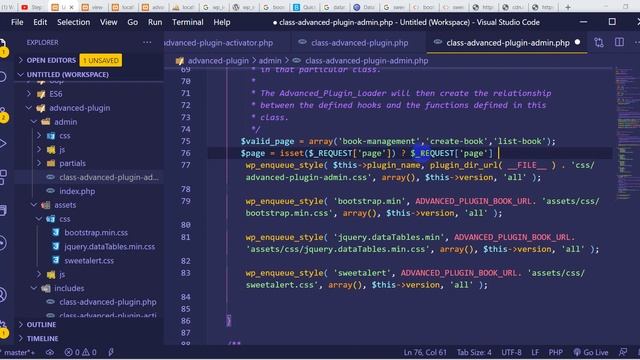Open class-advanced-plugin.php in includes
The width and height of the screenshot is (640, 360).
(89, 302)
